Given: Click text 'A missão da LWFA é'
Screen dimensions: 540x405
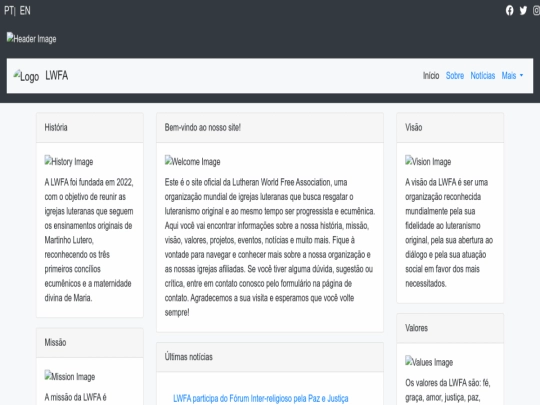Looking at the screenshot, I should point(75,397).
